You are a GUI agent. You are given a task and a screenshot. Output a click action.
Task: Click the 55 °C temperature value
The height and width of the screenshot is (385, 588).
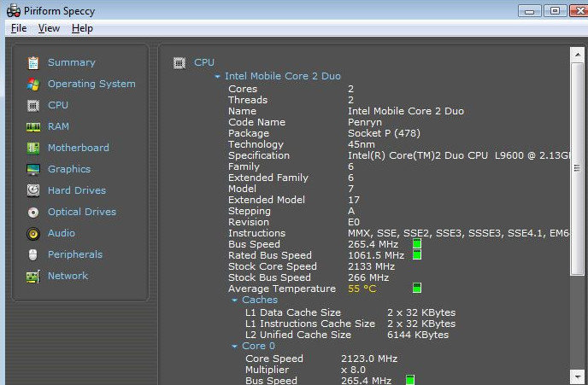pyautogui.click(x=362, y=289)
